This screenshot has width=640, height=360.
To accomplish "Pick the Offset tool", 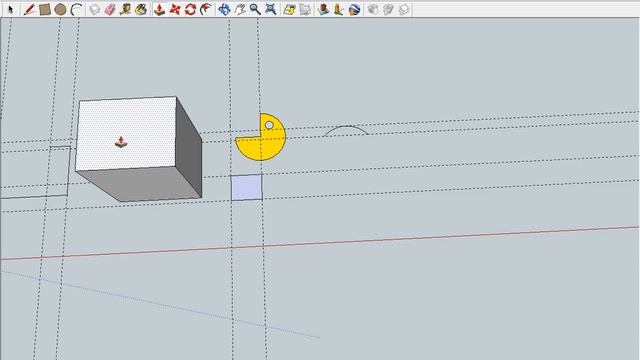I will tap(206, 9).
